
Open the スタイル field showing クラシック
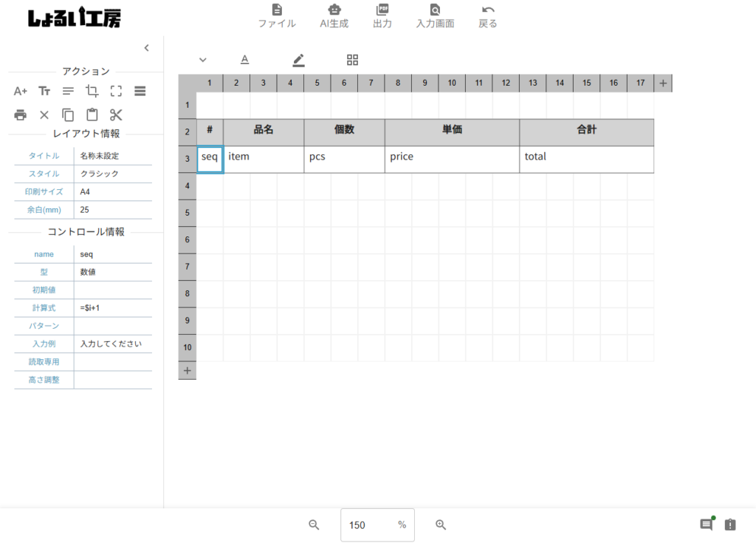pos(113,174)
